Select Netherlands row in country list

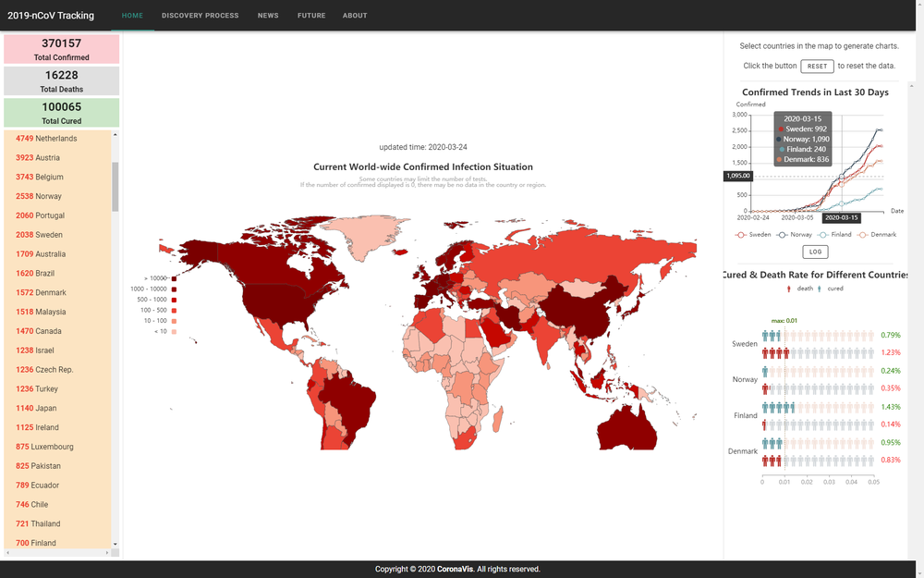point(57,139)
